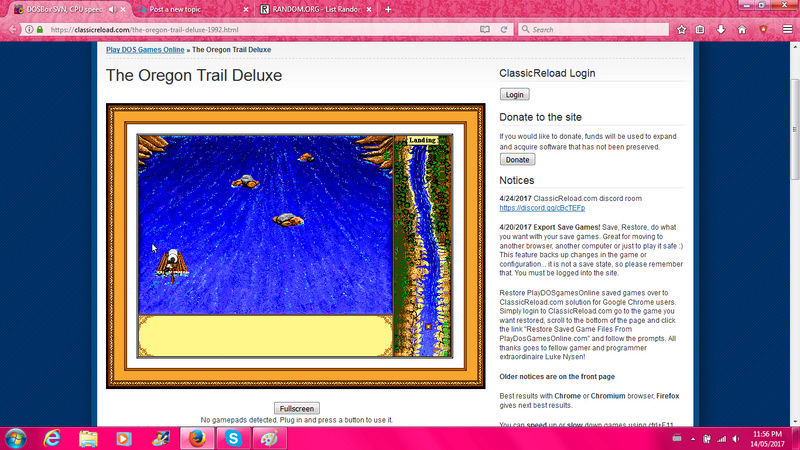This screenshot has width=800, height=450.
Task: Show bookmarks list icon
Action: tap(701, 30)
